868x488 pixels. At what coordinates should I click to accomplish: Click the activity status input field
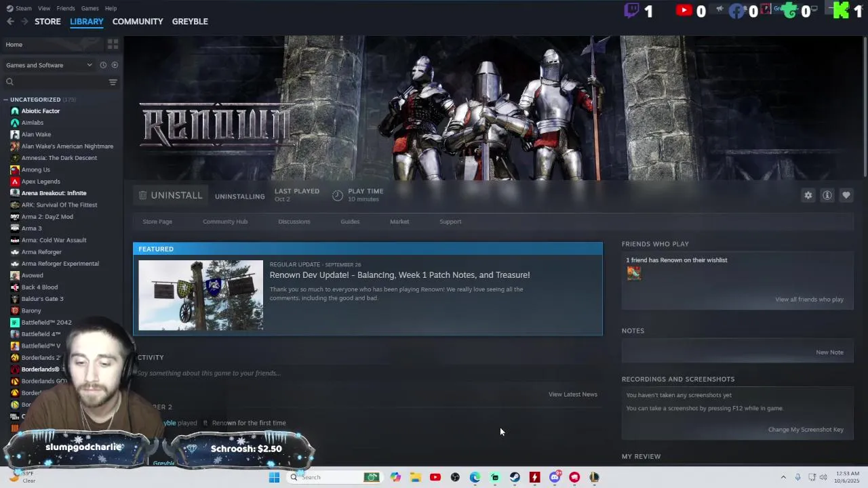(366, 373)
